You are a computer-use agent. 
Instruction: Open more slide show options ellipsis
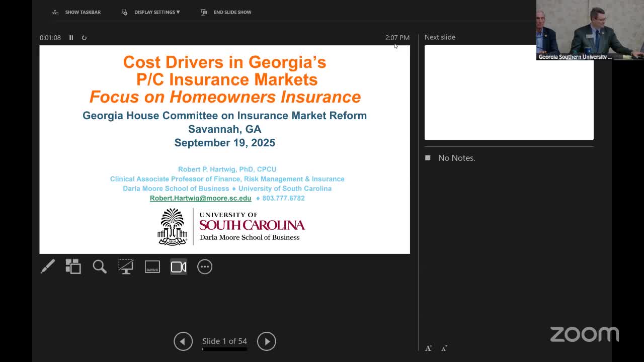point(205,266)
